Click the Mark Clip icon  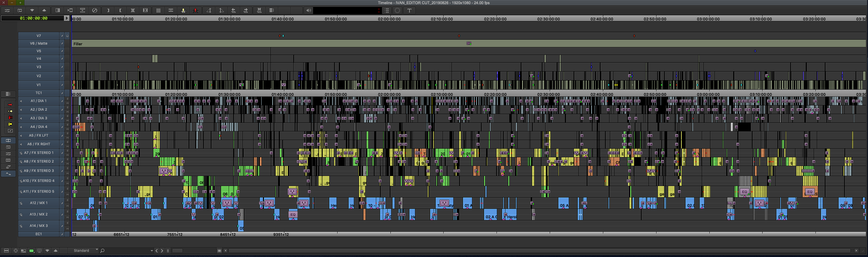pos(133,10)
